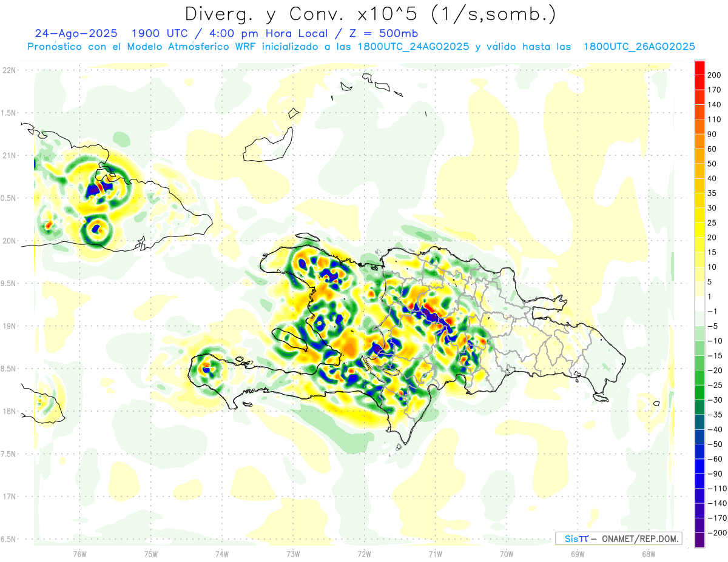Viewport: 728px width, 562px height.
Task: Click the "72W" longitude label
Action: point(364,554)
